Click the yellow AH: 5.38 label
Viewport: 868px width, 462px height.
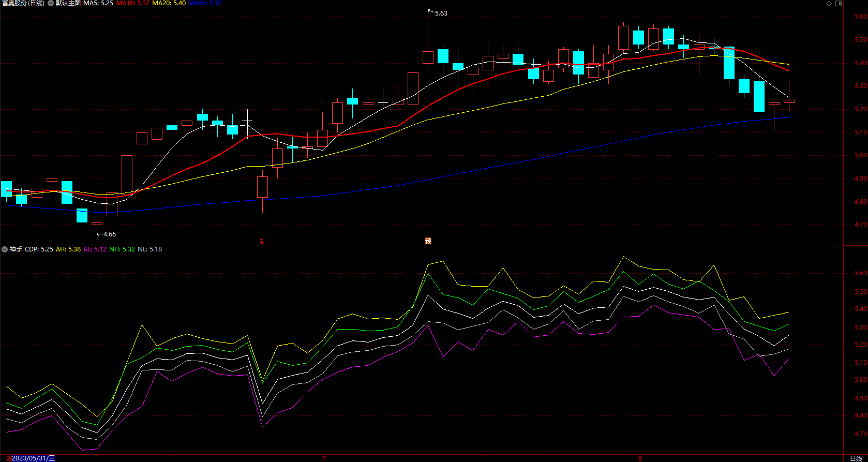pos(68,249)
